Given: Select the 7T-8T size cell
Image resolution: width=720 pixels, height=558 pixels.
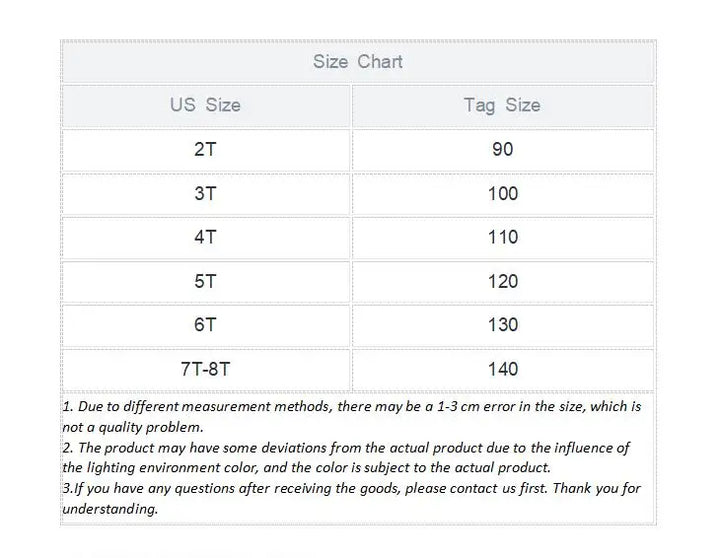Looking at the screenshot, I should 205,369.
